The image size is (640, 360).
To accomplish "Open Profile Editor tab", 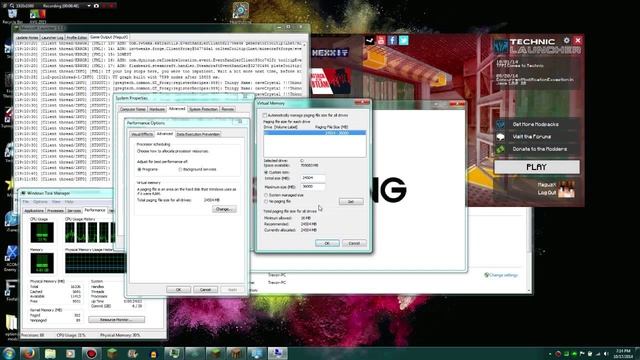I will coord(77,38).
